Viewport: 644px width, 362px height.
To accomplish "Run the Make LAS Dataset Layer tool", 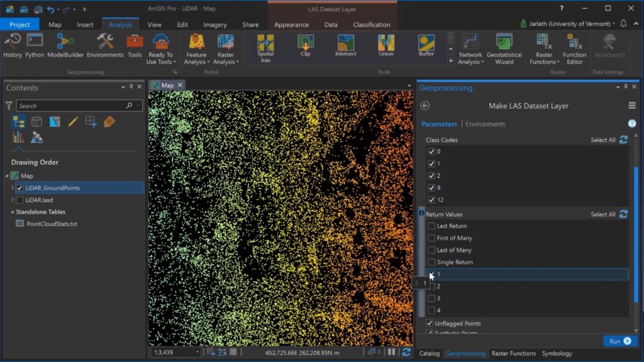I will tap(620, 341).
